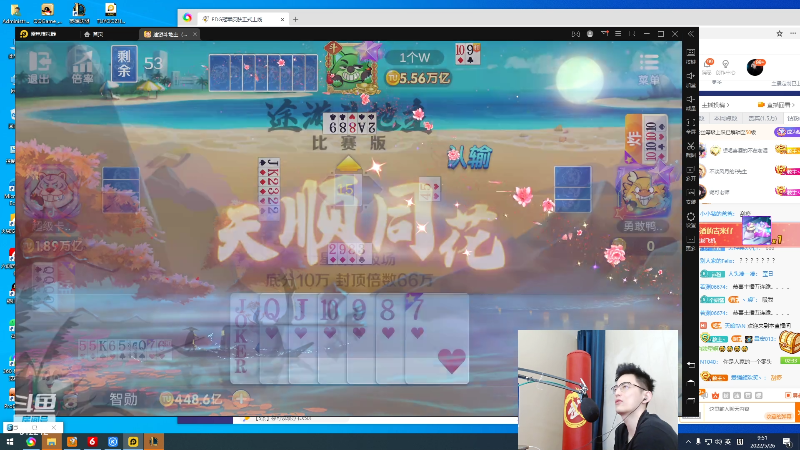Open the 倍率 multiplier chart icon
800x450 pixels.
click(83, 65)
